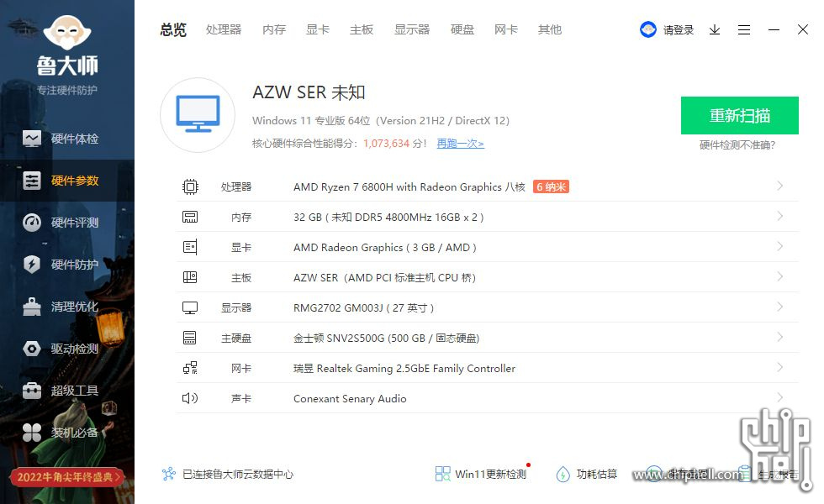Viewport: 824px width, 504px height.
Task: Click AZW SER motherboard description text
Action: pyautogui.click(x=384, y=278)
